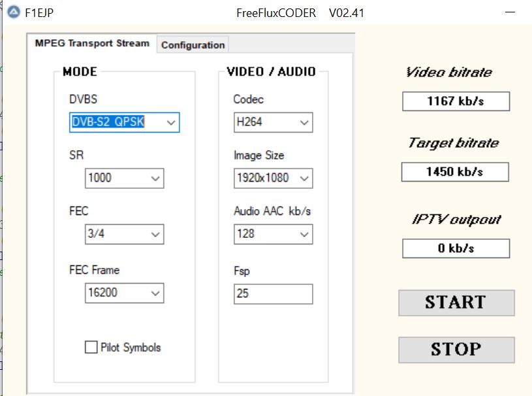
Task: Click the FreeFluxCODER app icon in title bar
Action: [x=14, y=12]
